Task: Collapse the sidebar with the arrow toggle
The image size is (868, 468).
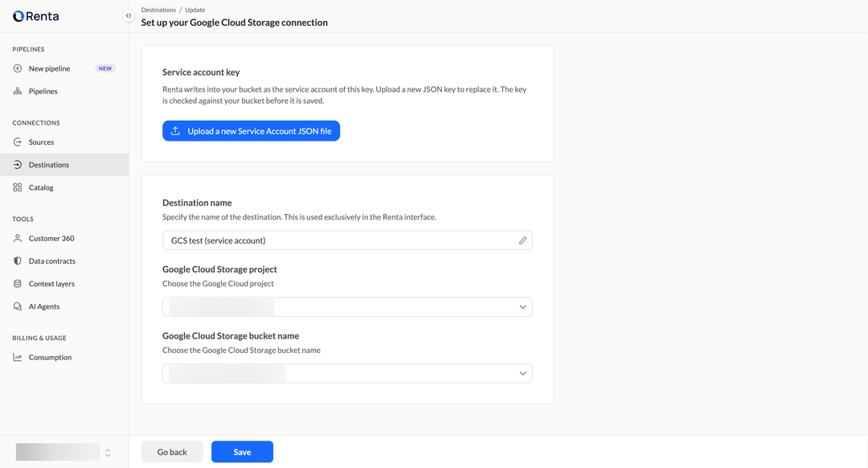Action: (129, 16)
